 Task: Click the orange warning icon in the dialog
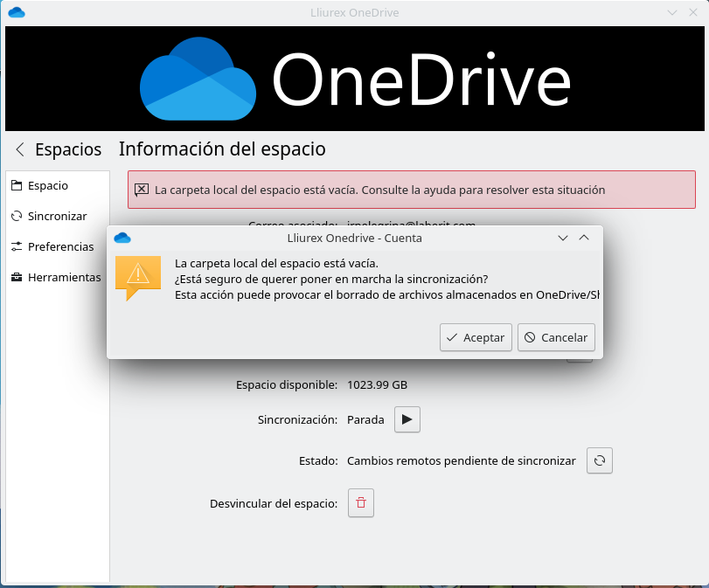(137, 276)
